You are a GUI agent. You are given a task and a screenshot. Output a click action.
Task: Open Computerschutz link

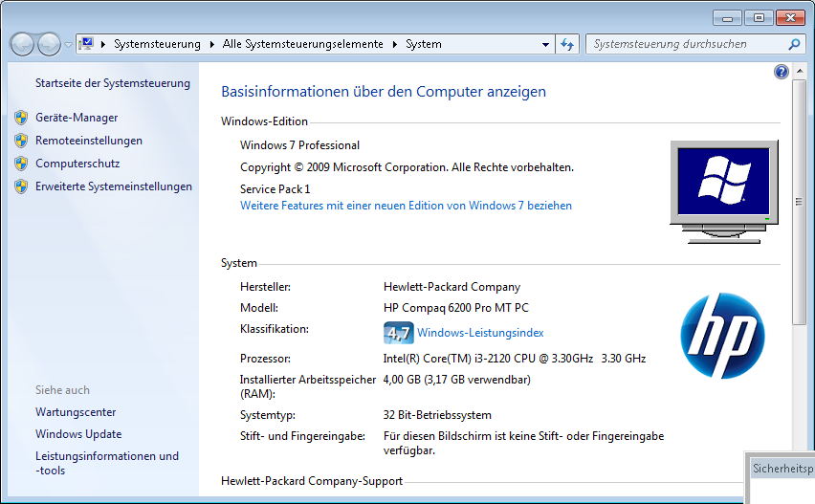77,164
